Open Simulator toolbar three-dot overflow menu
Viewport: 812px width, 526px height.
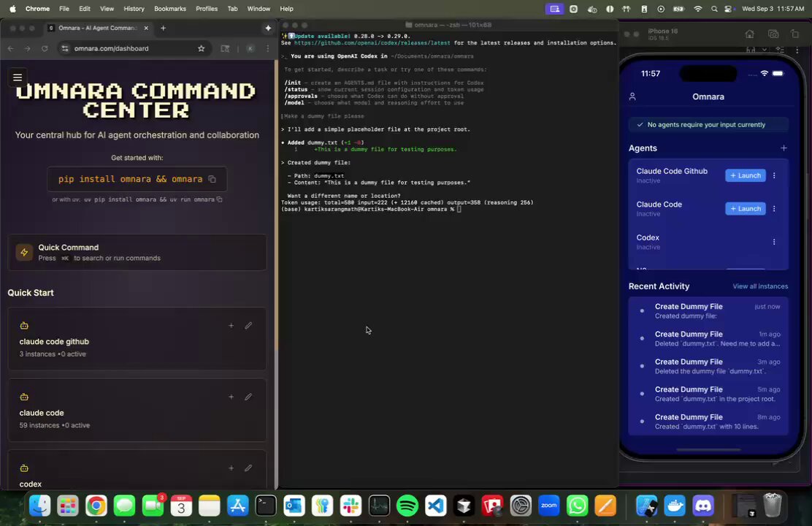coord(797,50)
